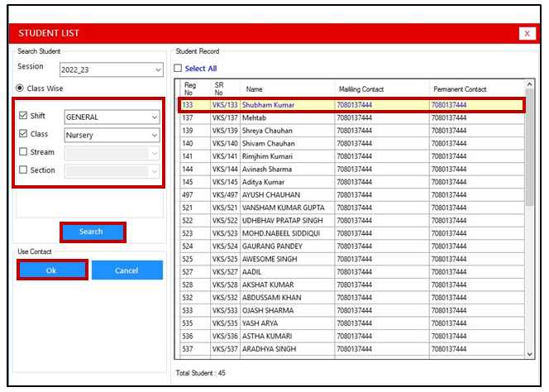Image resolution: width=549 pixels, height=392 pixels.
Task: Select the MOHD.NABEEL SIDDIQUI row
Action: coord(352,233)
